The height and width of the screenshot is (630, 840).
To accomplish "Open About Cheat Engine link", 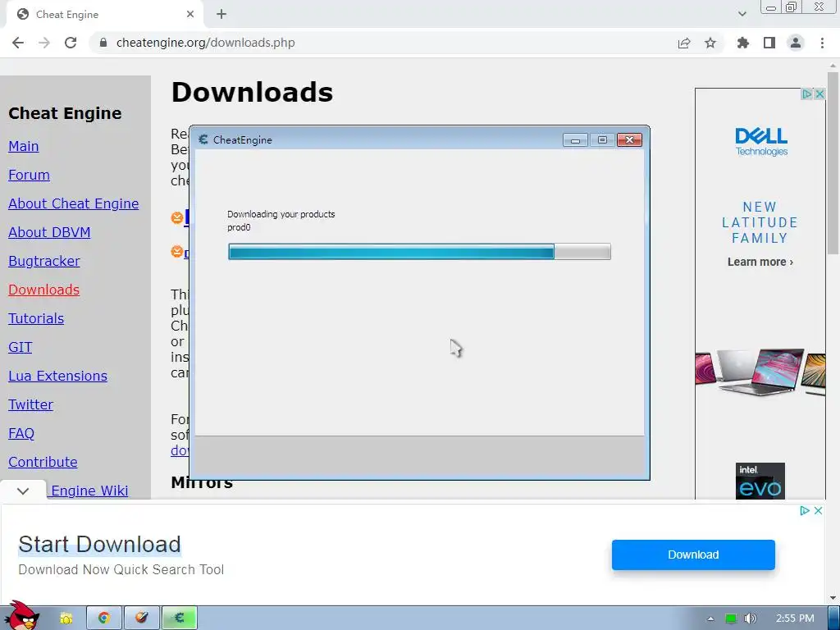I will [x=73, y=203].
